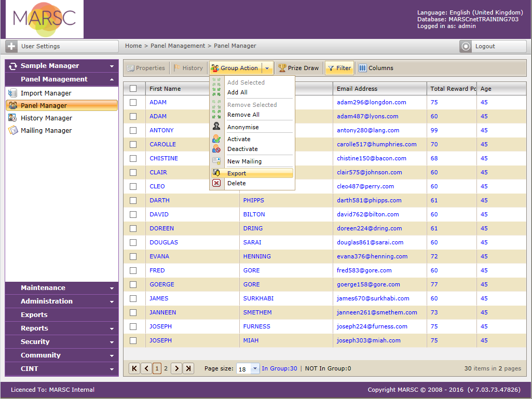Screen dimensions: 532x399
Task: Click the Group Action dropdown arrow
Action: click(267, 68)
